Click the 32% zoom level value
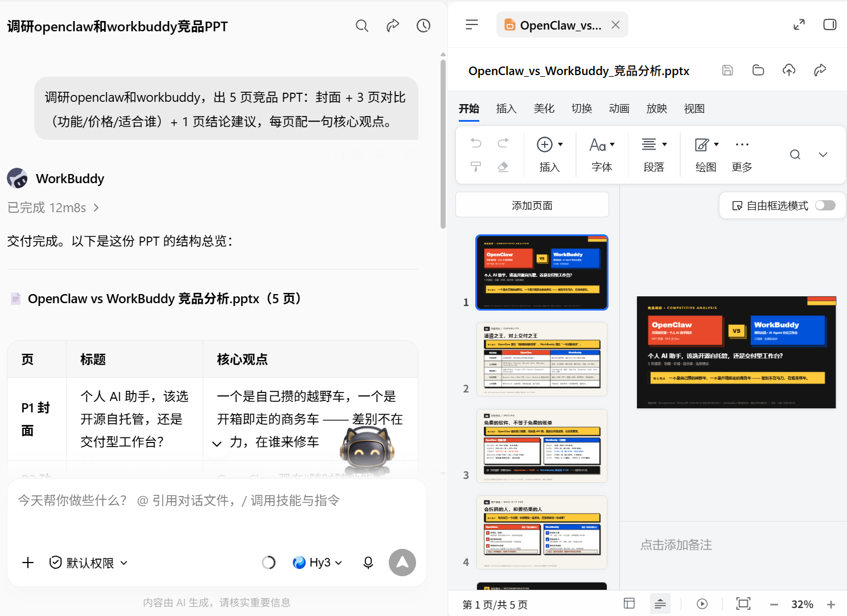This screenshot has height=616, width=847. (x=802, y=604)
